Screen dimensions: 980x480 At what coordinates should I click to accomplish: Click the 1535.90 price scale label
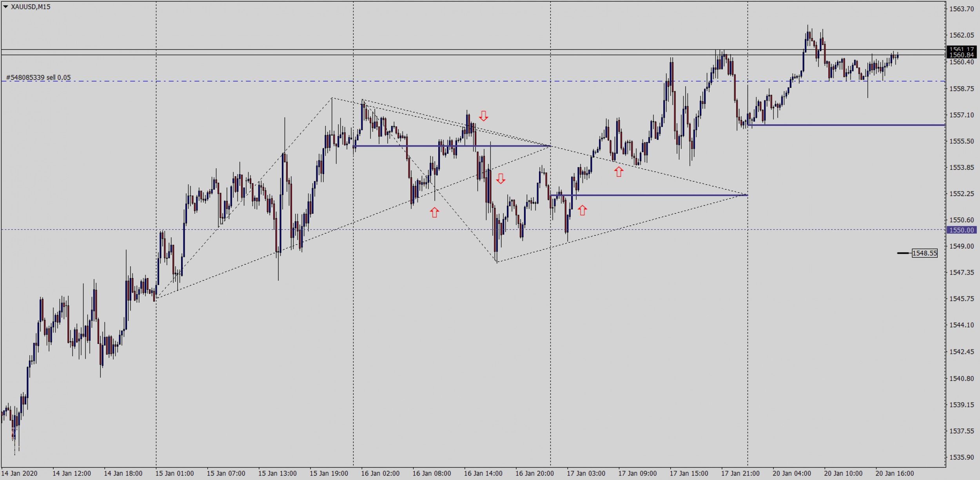tap(961, 457)
